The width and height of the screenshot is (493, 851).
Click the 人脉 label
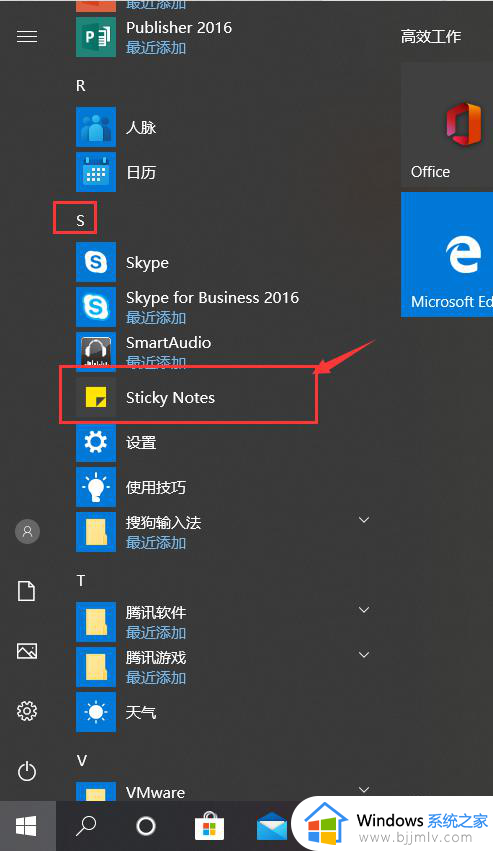141,128
